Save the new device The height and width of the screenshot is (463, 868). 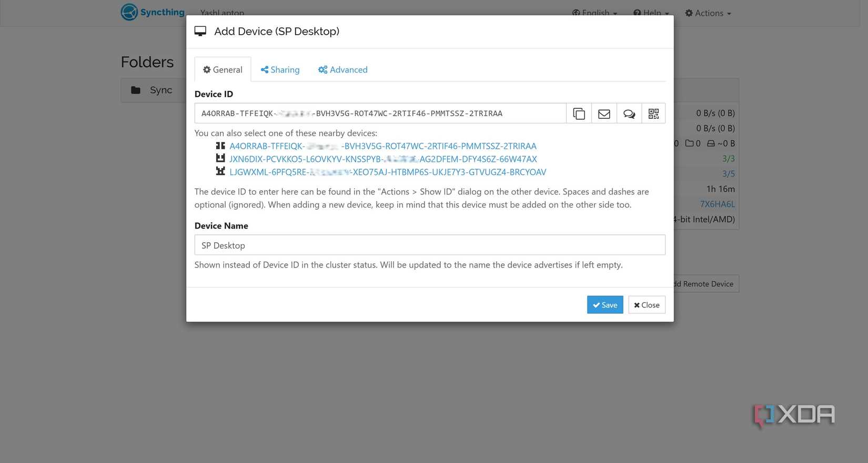coord(605,305)
